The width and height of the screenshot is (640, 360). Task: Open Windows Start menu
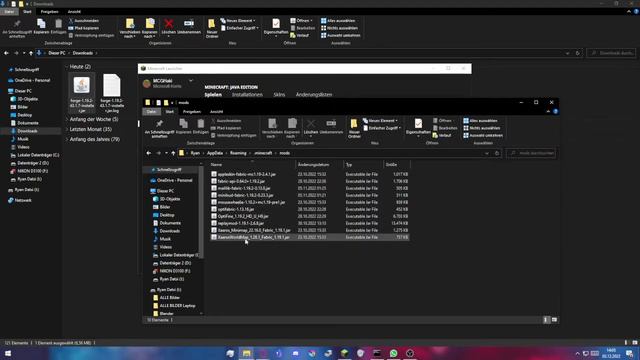tap(8, 353)
